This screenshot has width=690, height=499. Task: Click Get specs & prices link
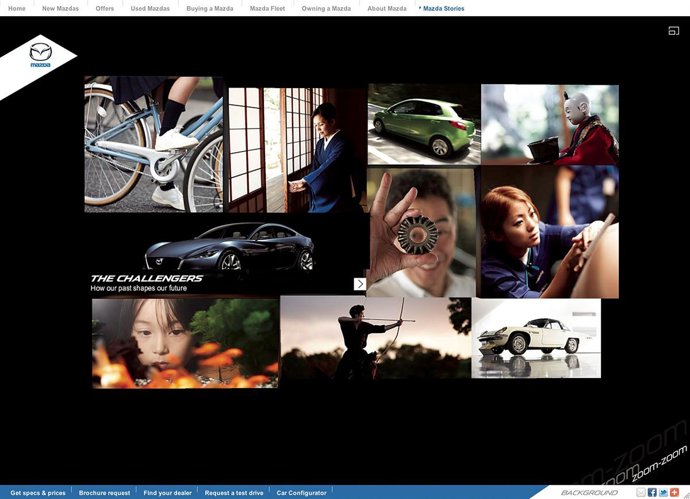pyautogui.click(x=38, y=493)
